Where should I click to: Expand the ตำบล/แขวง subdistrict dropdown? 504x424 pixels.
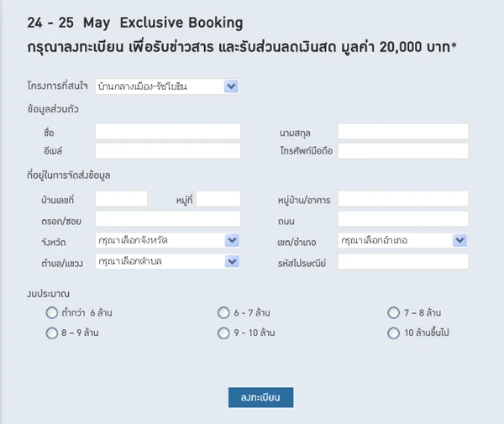(167, 261)
